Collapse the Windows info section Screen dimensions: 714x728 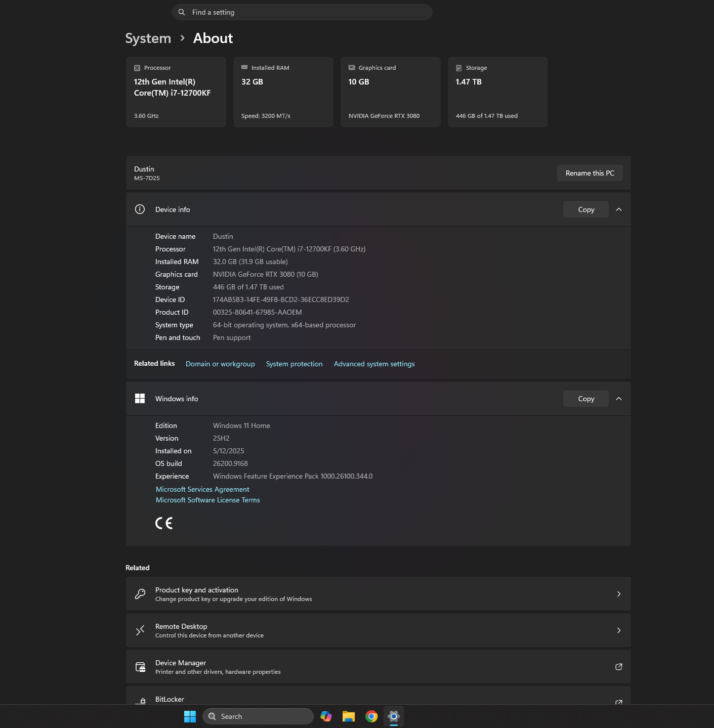(x=619, y=399)
